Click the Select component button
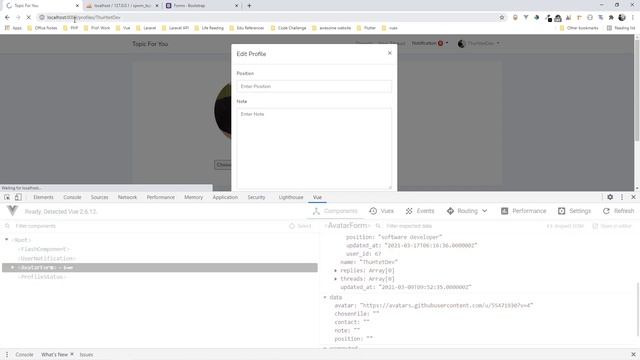640x360 pixels. 300,226
